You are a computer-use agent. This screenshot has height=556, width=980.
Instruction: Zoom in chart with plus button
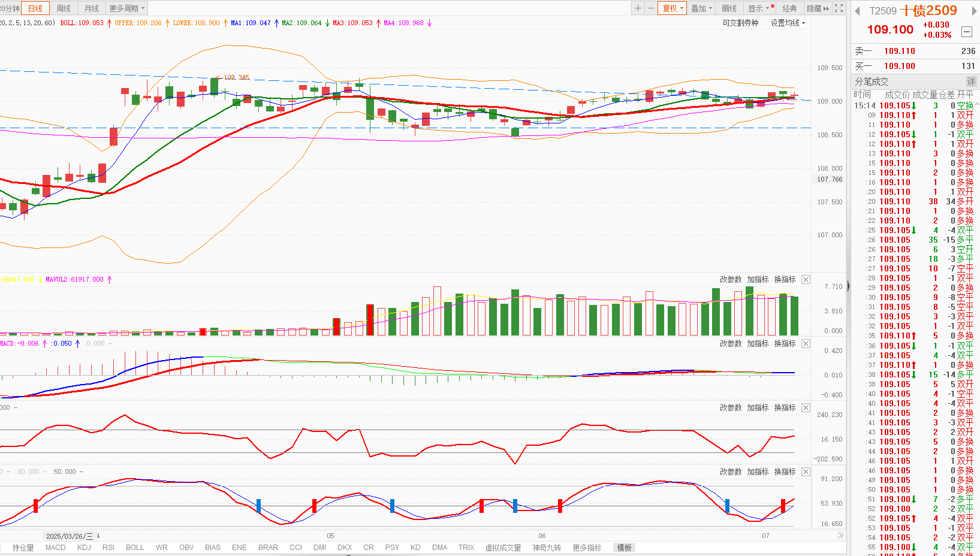638,8
